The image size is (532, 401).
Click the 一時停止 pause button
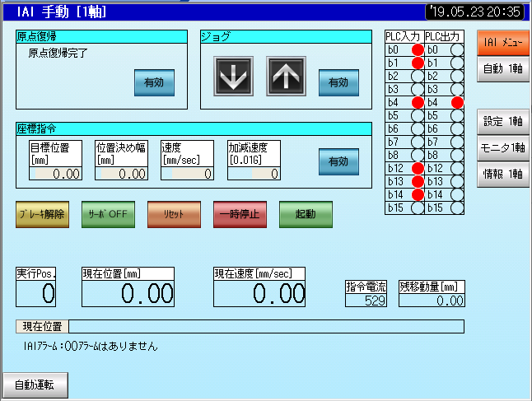pyautogui.click(x=240, y=214)
